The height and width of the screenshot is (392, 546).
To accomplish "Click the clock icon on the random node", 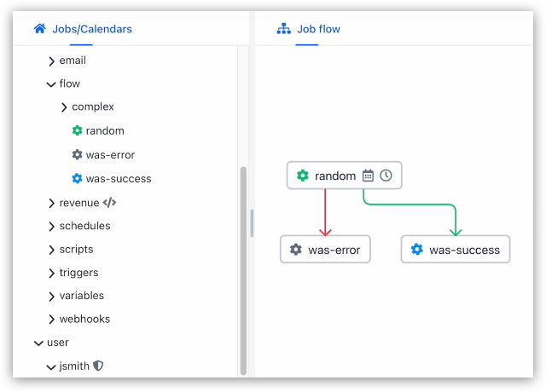I will click(x=386, y=176).
